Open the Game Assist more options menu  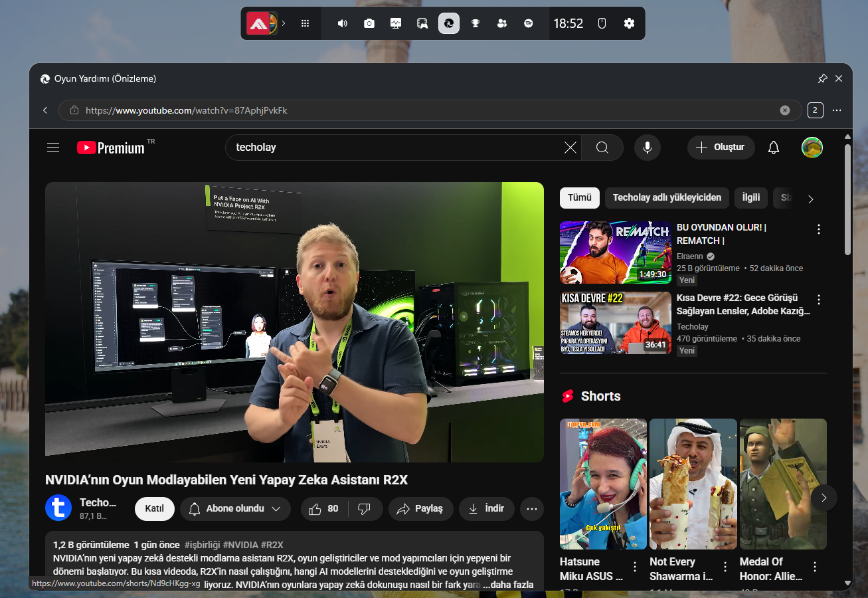(x=837, y=110)
